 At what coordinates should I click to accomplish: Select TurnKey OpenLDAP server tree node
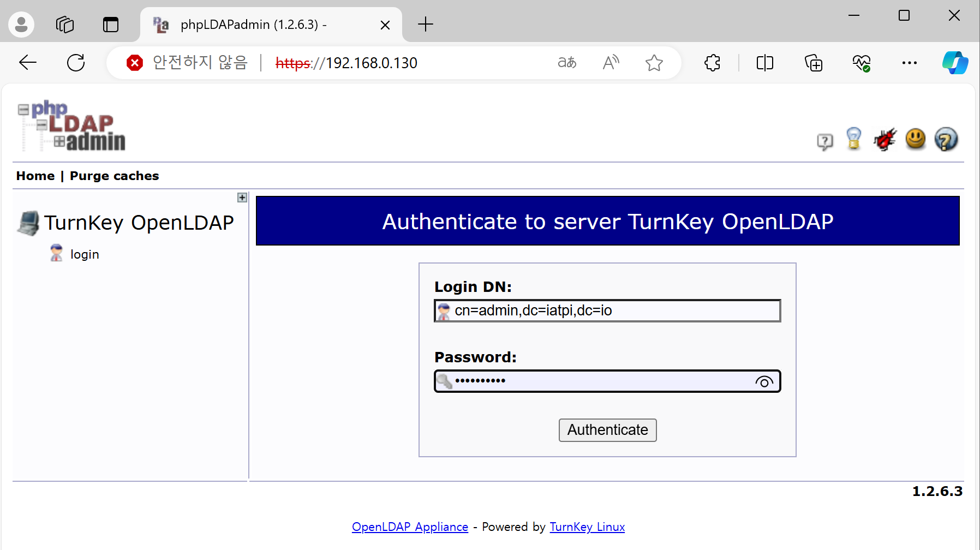tap(139, 223)
